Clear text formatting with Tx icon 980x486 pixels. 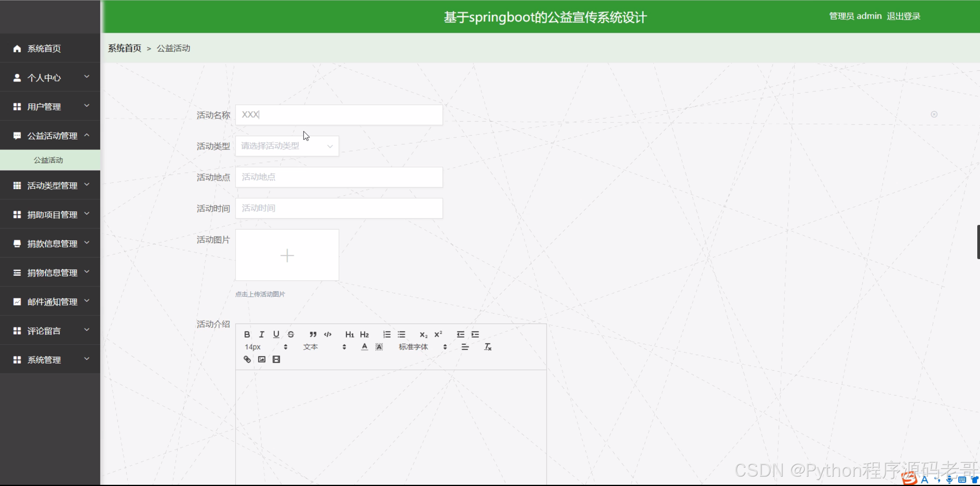[487, 347]
